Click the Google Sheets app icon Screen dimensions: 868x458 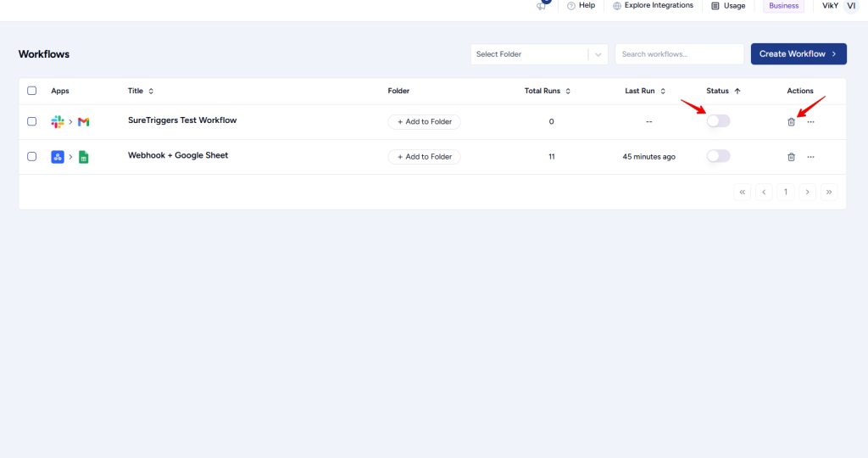coord(83,157)
